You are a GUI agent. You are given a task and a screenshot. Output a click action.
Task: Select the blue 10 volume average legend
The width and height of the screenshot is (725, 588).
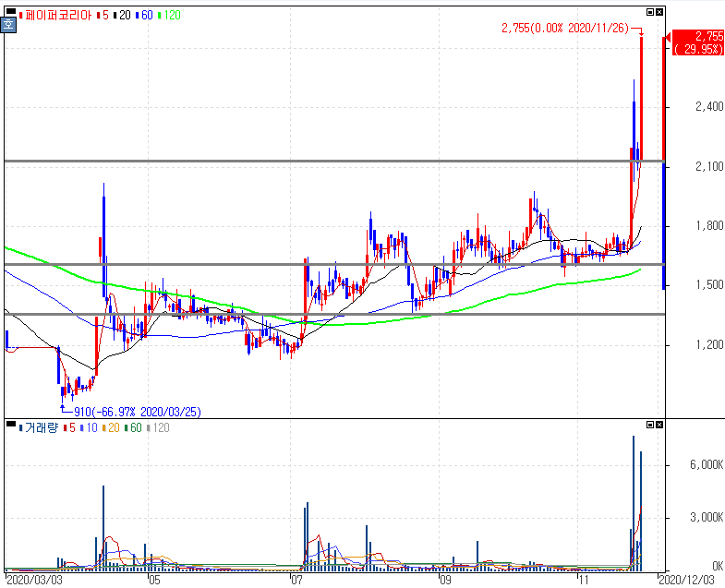click(x=89, y=427)
